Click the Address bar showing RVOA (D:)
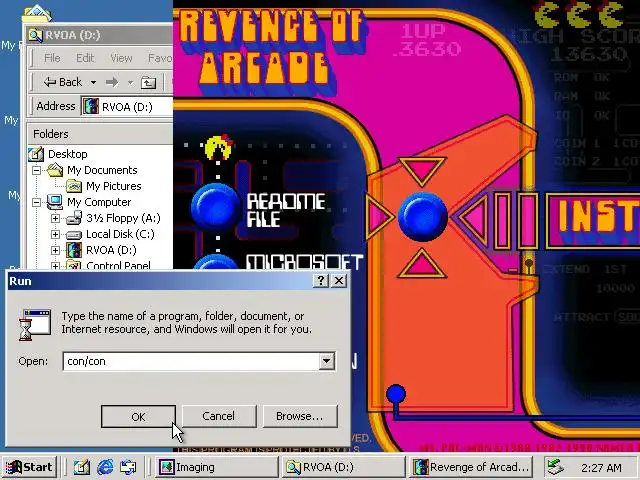The height and width of the screenshot is (480, 640). point(127,107)
